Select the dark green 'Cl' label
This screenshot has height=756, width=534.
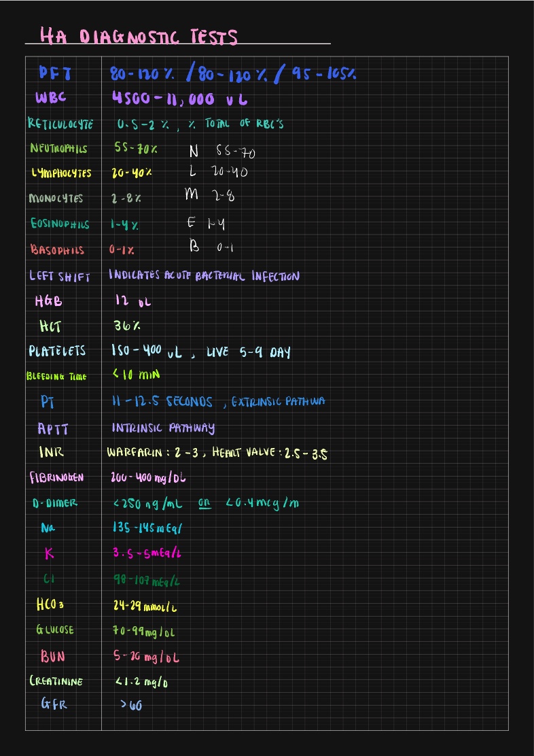tap(49, 579)
